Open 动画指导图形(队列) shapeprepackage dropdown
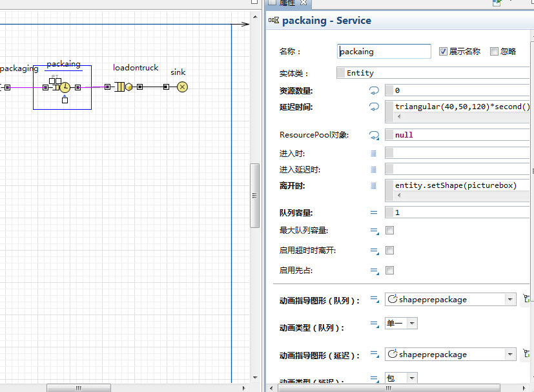Screen dimensions: 534x392 tap(510, 300)
